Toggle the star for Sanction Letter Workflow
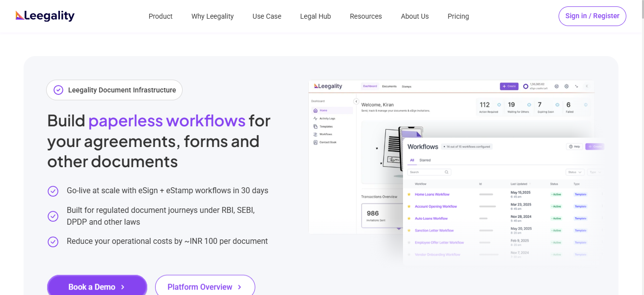 click(409, 231)
